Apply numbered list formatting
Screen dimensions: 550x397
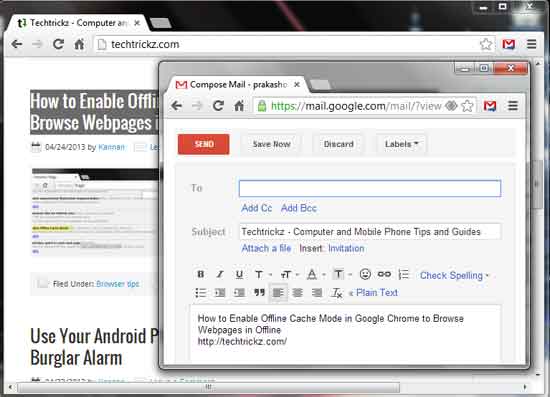404,274
